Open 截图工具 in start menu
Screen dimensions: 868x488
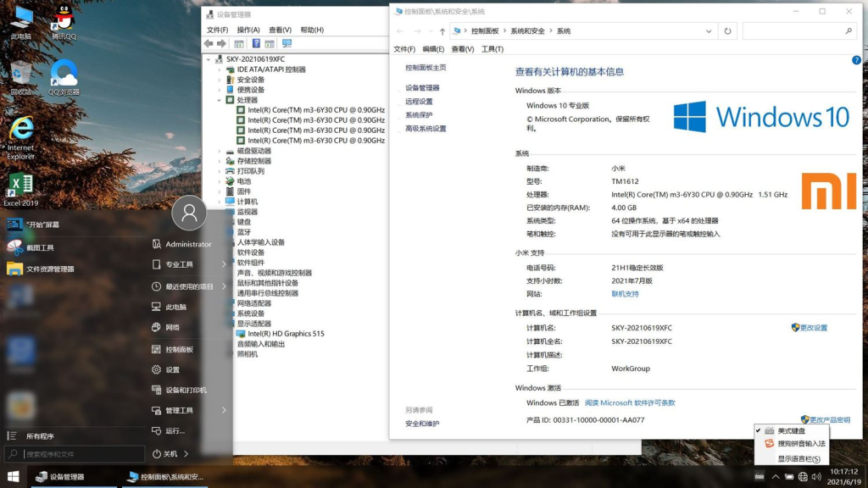[x=31, y=248]
